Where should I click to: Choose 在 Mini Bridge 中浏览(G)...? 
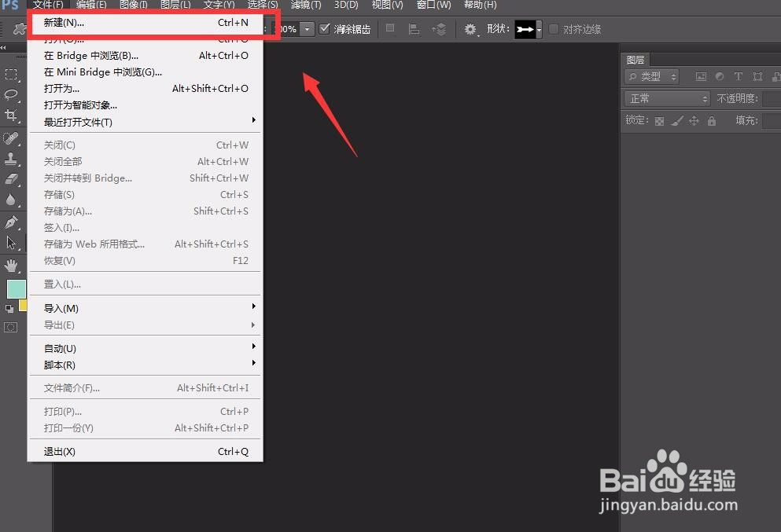146,72
